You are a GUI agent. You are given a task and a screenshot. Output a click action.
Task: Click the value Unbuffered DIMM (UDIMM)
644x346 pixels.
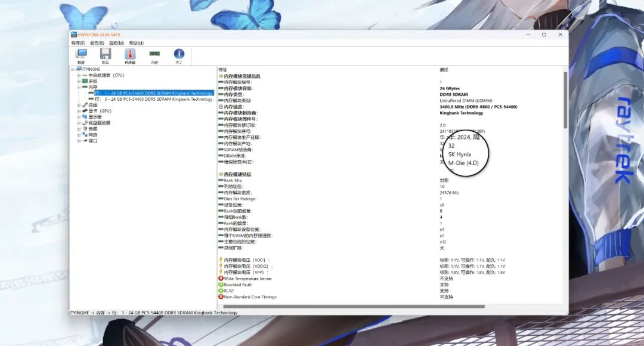point(466,101)
